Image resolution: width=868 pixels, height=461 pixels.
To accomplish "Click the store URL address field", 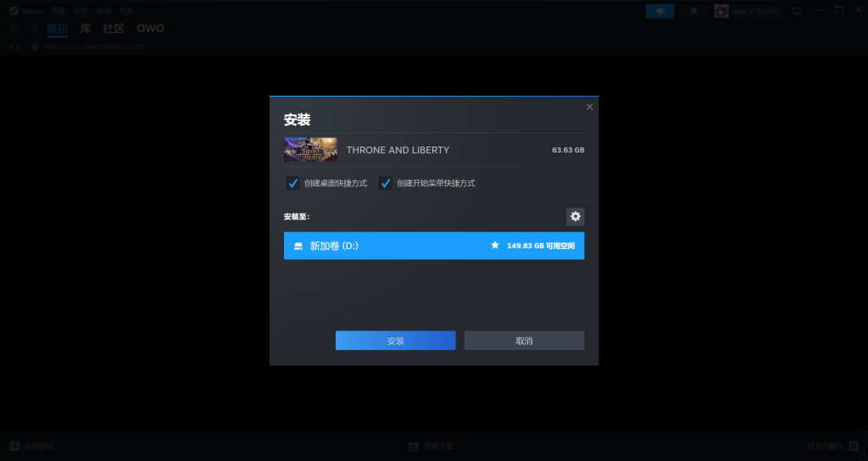I will (93, 46).
